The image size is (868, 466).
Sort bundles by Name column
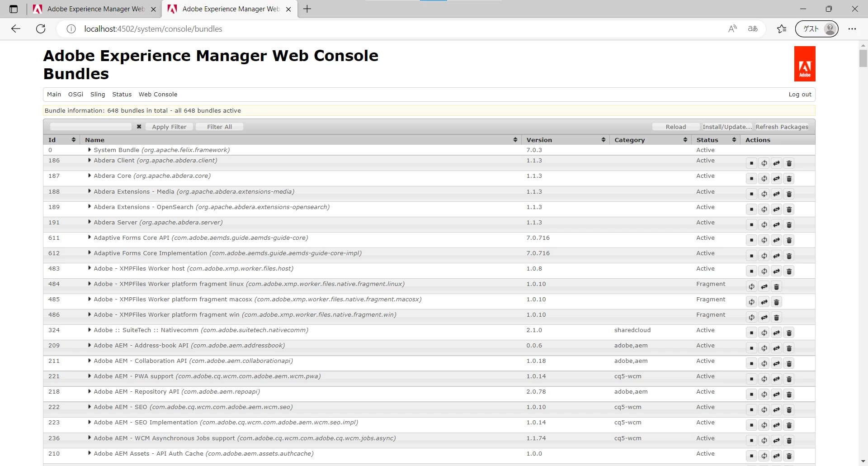tap(300, 140)
